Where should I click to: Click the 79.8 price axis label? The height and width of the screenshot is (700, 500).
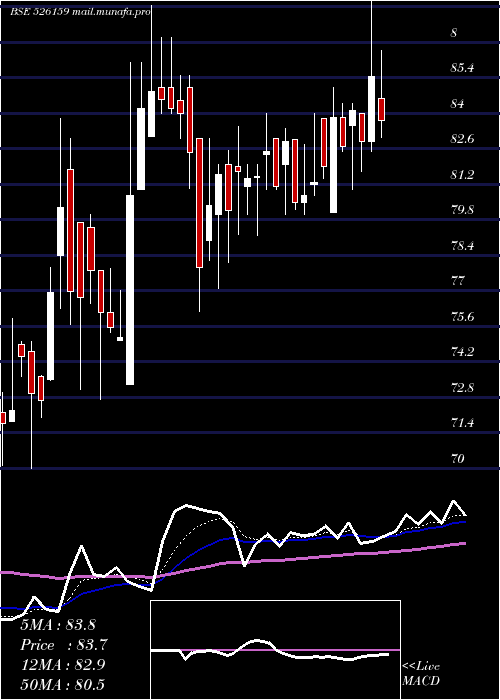click(462, 210)
